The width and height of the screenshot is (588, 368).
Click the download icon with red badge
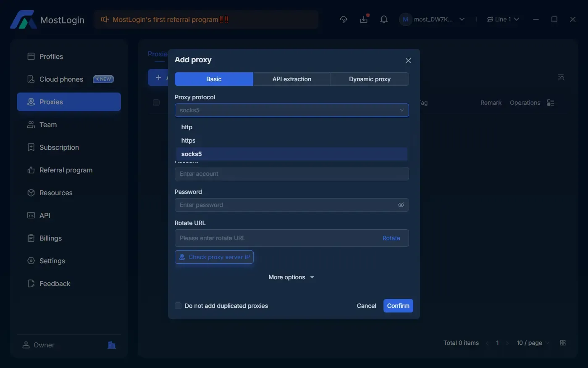click(x=364, y=19)
